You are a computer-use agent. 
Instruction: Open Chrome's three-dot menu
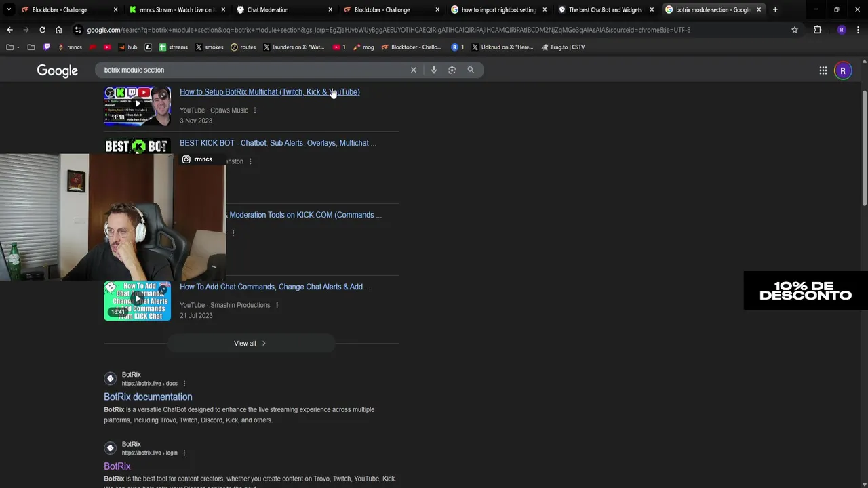pyautogui.click(x=858, y=30)
